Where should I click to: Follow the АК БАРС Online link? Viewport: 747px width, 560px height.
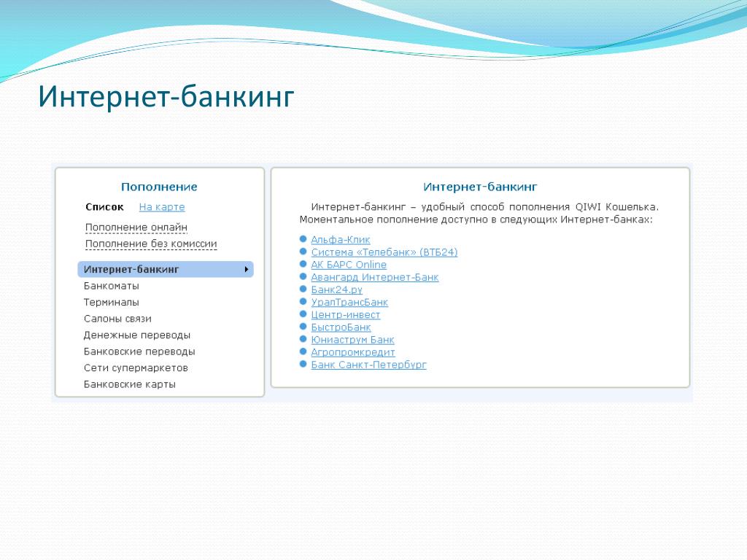[348, 264]
